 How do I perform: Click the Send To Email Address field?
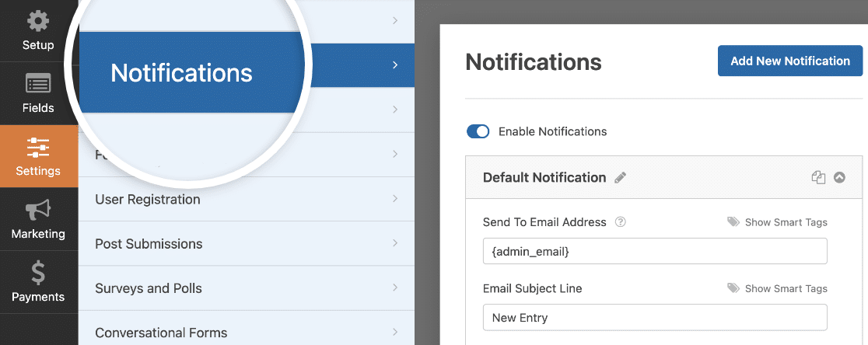pyautogui.click(x=654, y=251)
